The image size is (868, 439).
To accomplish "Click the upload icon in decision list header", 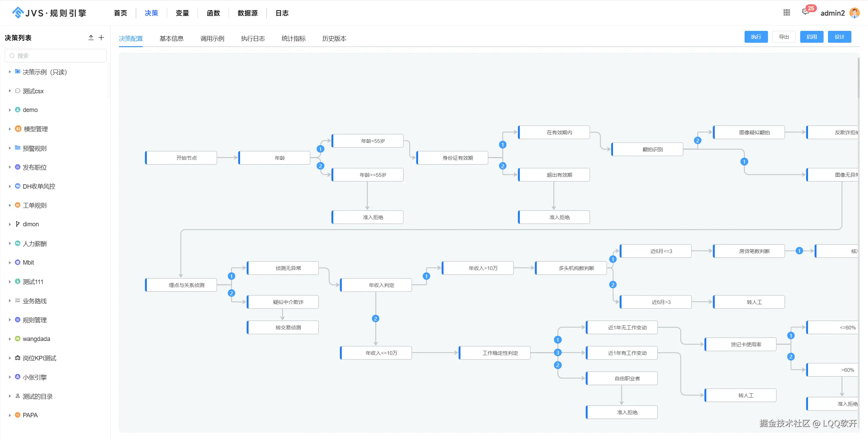I will click(91, 38).
